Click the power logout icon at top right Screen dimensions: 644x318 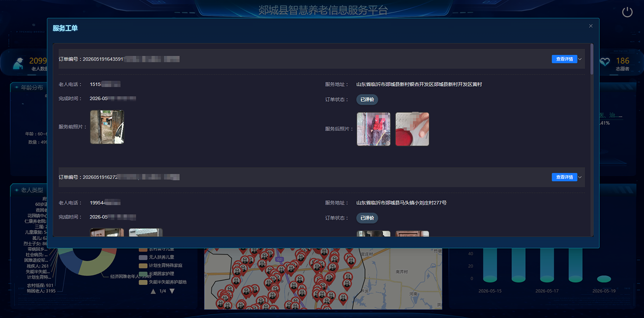pos(627,12)
